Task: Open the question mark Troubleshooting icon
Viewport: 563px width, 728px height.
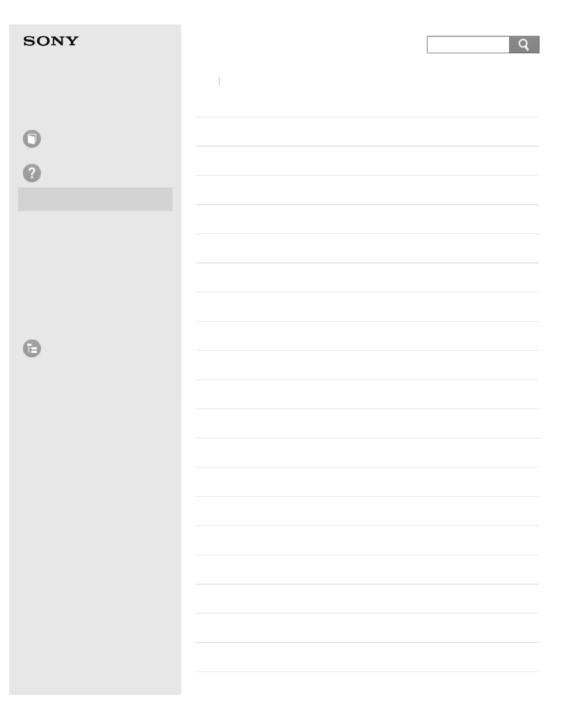Action: 32,173
